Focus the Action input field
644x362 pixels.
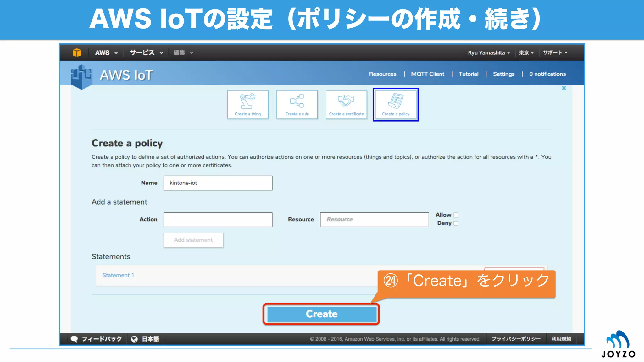click(x=218, y=220)
